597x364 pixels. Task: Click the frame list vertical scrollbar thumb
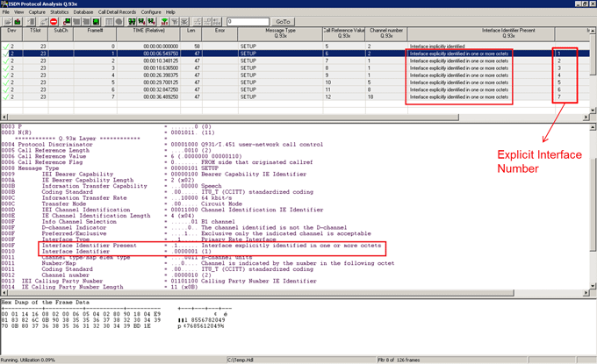click(593, 54)
